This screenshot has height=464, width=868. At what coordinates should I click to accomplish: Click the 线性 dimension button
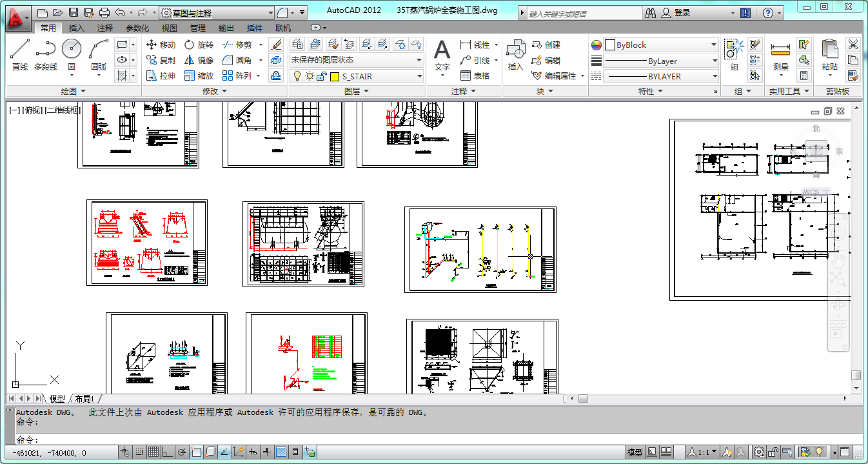tap(475, 45)
